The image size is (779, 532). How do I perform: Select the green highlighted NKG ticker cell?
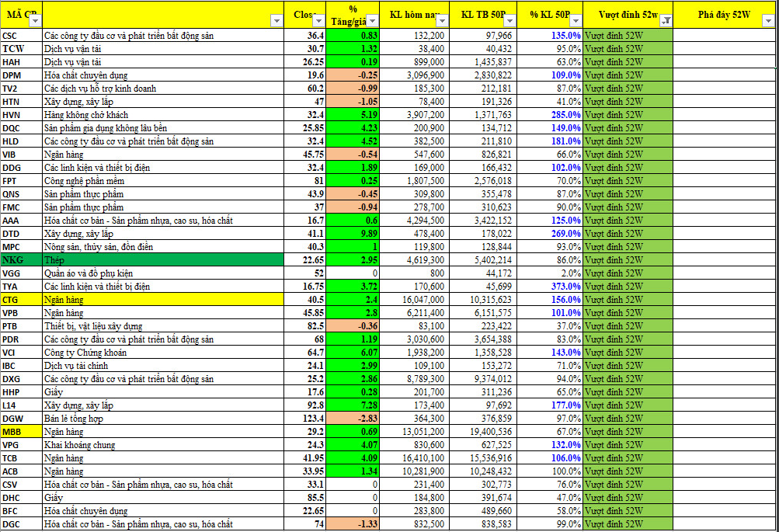(x=21, y=260)
